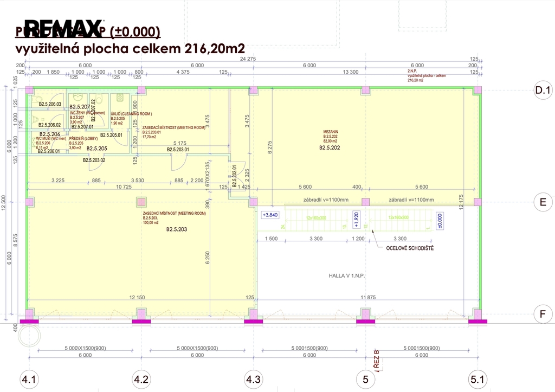Click the heading využitelná plocha celkem 216,20m2
The height and width of the screenshot is (392, 555).
tap(130, 49)
